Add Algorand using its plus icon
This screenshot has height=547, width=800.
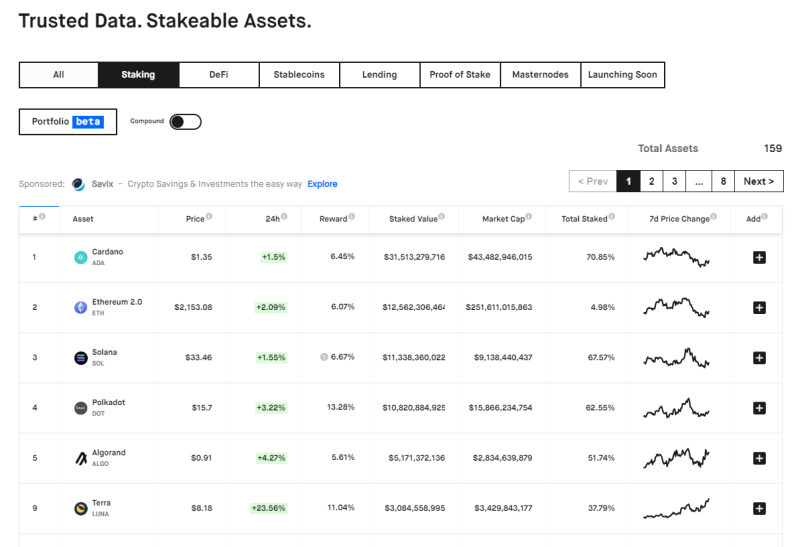[759, 458]
